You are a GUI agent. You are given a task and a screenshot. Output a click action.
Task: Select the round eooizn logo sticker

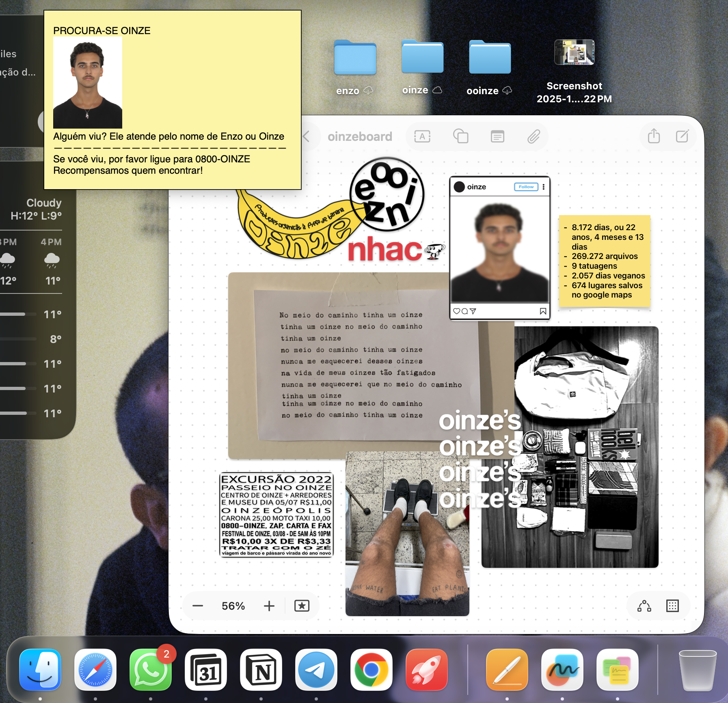[x=387, y=194]
